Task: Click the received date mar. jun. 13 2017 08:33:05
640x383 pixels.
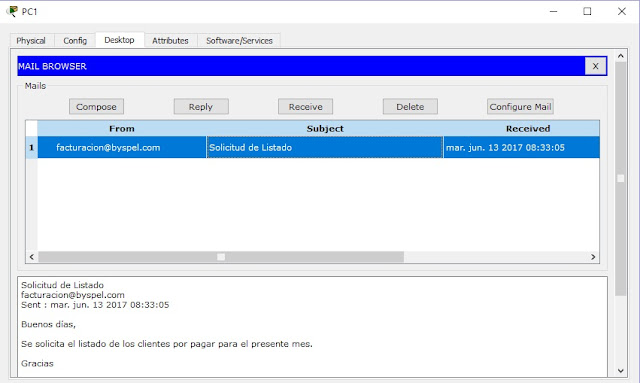Action: [521, 147]
